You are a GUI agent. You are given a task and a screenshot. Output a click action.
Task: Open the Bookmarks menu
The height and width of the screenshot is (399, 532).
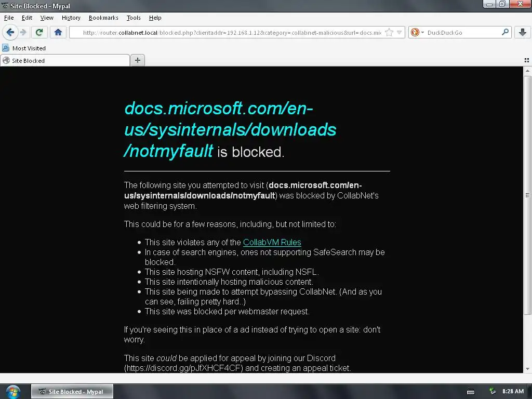pyautogui.click(x=103, y=18)
